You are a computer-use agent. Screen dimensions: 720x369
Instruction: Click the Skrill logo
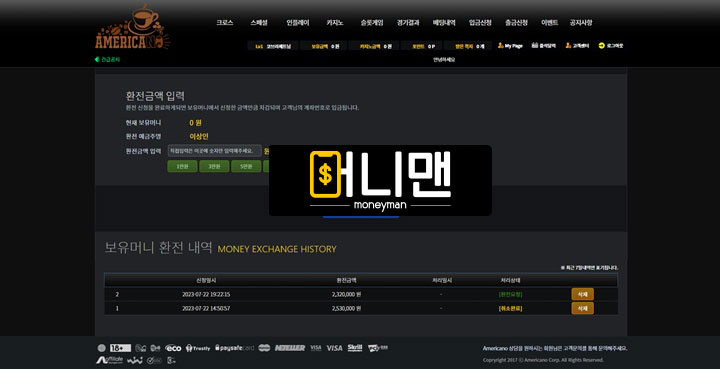[x=355, y=348]
